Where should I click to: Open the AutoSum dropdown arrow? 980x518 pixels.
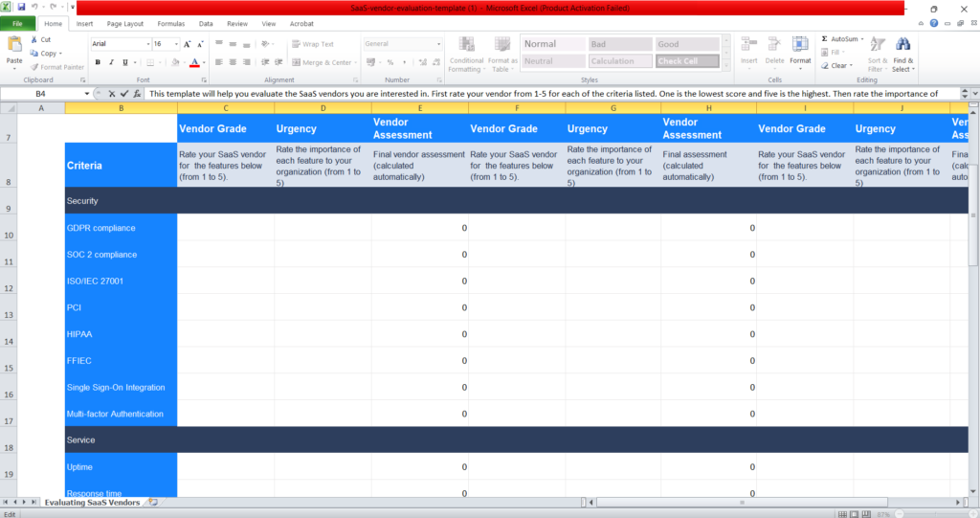tap(862, 39)
